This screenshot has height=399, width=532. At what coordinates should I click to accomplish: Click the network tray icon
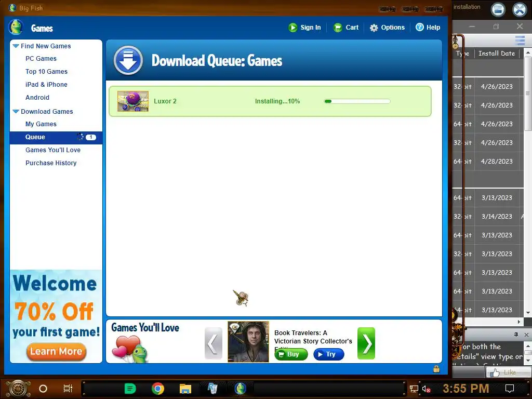414,389
